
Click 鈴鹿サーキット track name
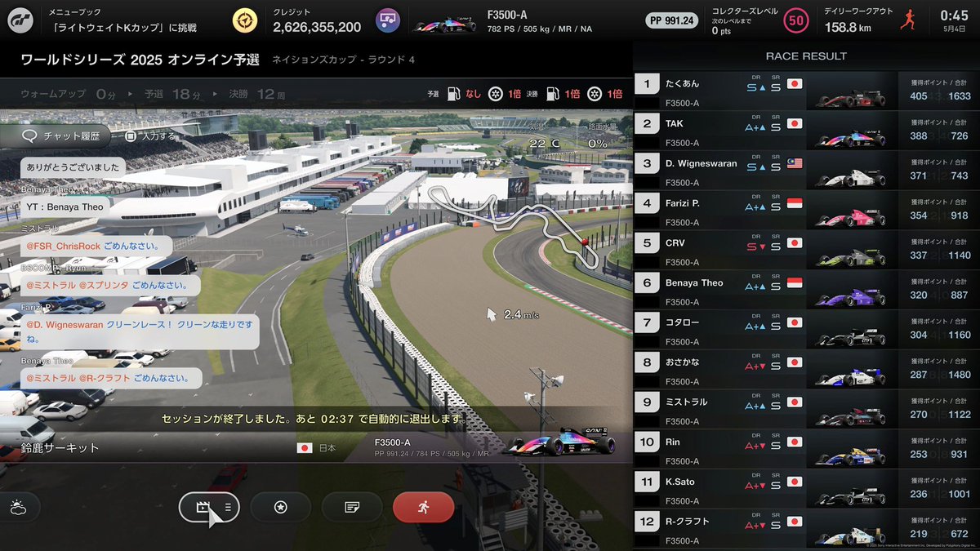point(60,448)
